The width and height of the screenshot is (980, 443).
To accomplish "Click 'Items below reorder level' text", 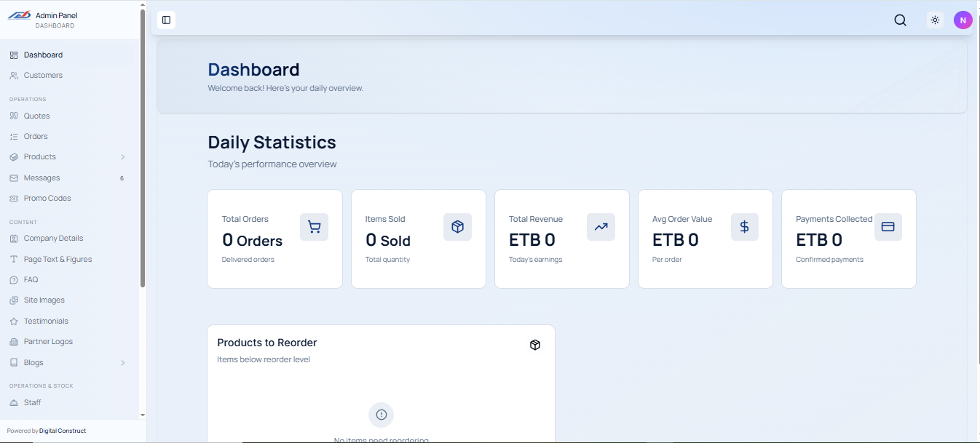I will tap(264, 360).
